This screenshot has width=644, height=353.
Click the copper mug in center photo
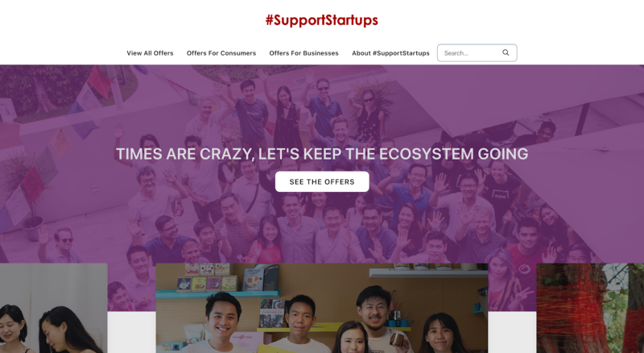[396, 340]
